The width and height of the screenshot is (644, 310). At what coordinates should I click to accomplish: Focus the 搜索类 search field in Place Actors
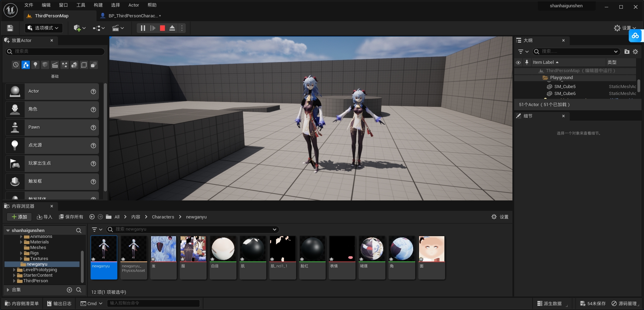click(x=55, y=51)
